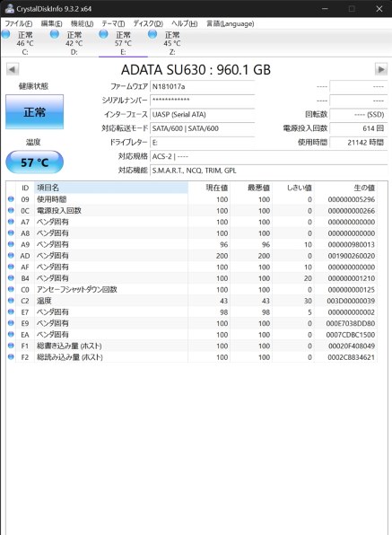Click the ADATA SU630 : 960.1 GB title
The image size is (392, 535).
pyautogui.click(x=196, y=70)
